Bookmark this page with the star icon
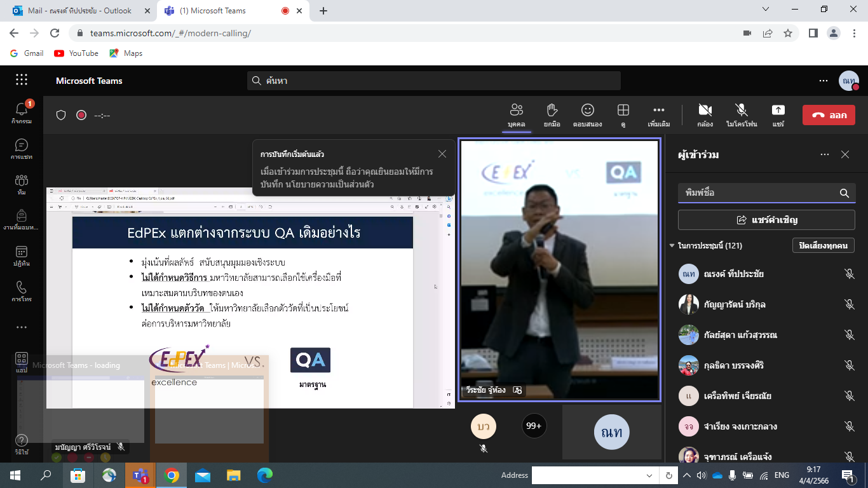 788,33
